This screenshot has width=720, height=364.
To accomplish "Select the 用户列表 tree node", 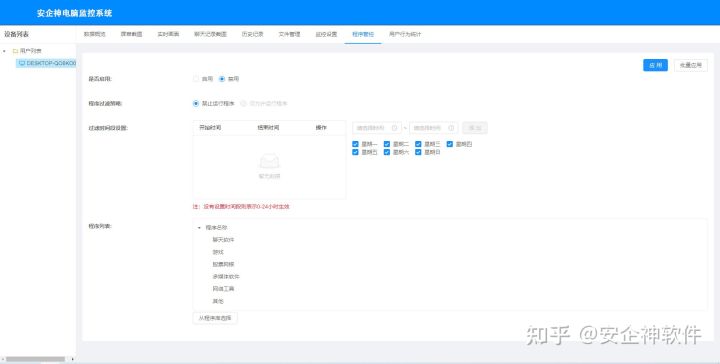I will [30, 51].
